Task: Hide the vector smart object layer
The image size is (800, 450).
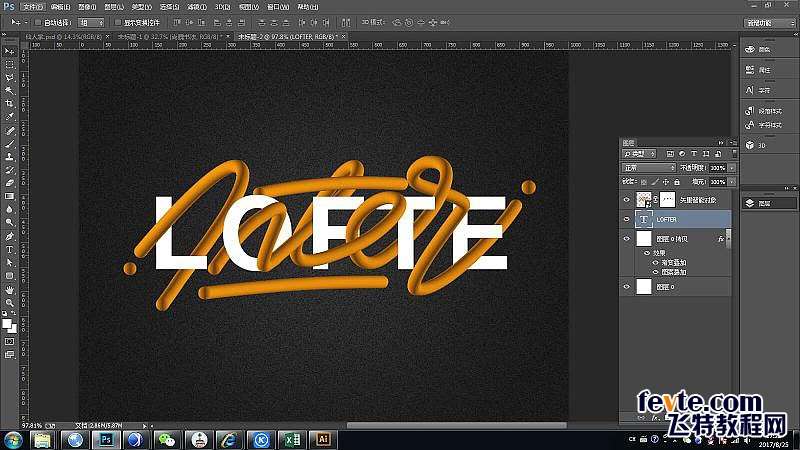Action: 627,200
